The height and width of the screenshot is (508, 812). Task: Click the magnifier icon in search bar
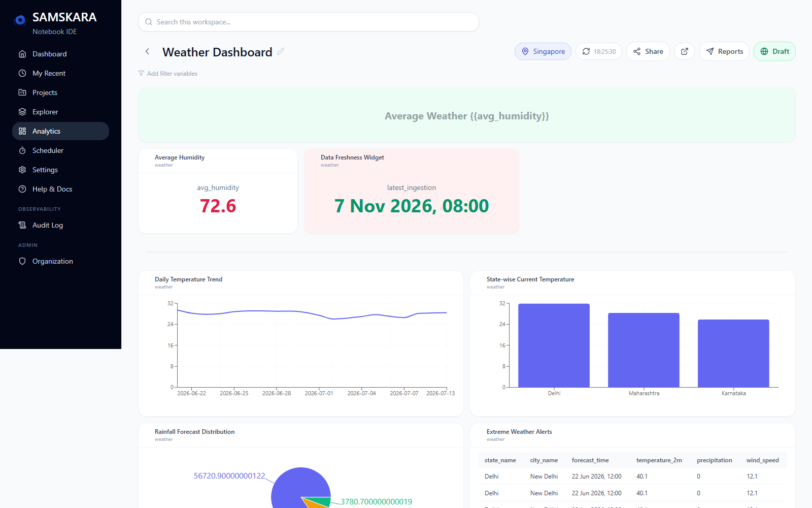coord(149,22)
